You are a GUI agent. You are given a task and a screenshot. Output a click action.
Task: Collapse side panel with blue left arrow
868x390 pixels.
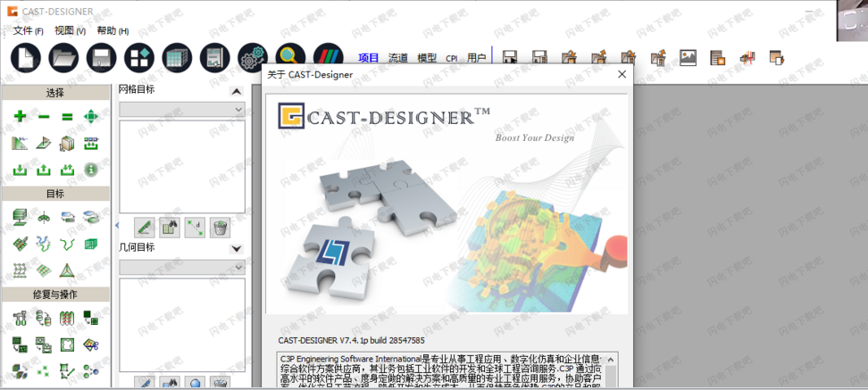click(x=116, y=225)
